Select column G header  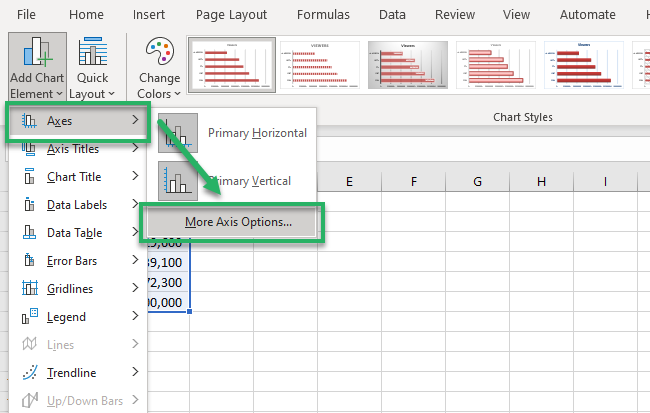[477, 181]
